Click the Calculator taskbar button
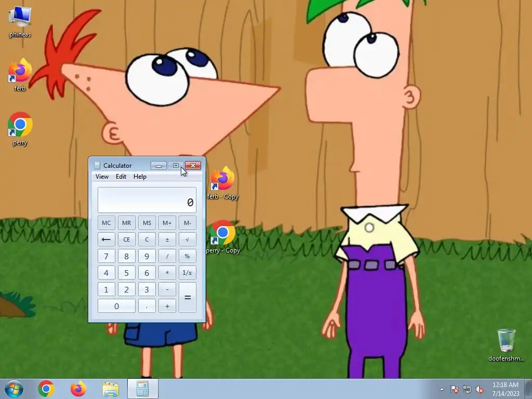This screenshot has height=399, width=532. click(143, 389)
